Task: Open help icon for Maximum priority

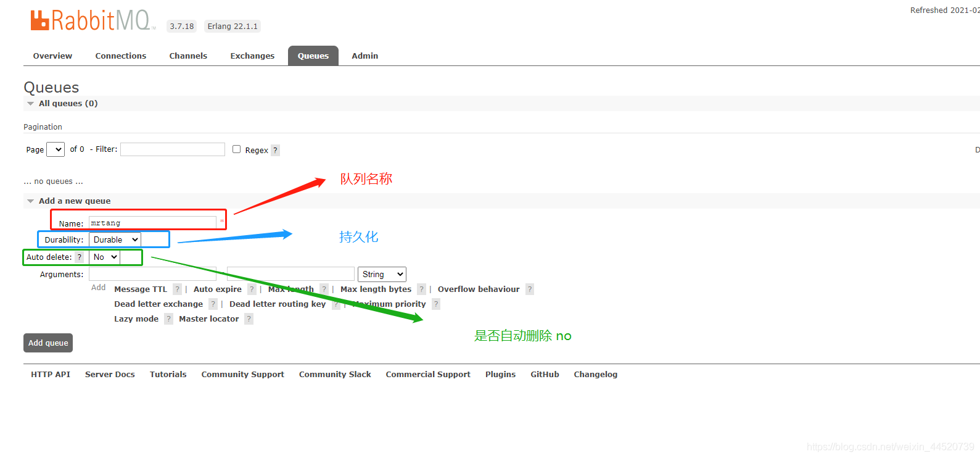Action: 436,304
